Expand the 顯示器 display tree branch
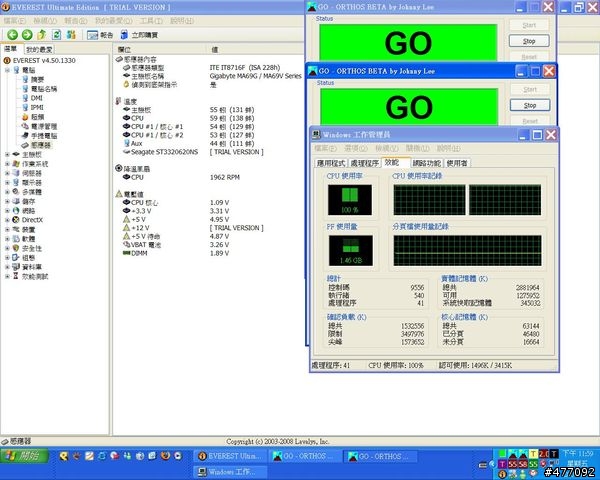The width and height of the screenshot is (600, 480). pyautogui.click(x=7, y=183)
